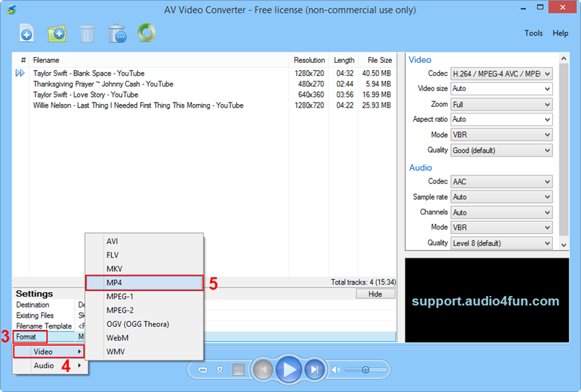This screenshot has width=581, height=392.
Task: Open the Video Mode VBR dropdown
Action: pyautogui.click(x=502, y=135)
